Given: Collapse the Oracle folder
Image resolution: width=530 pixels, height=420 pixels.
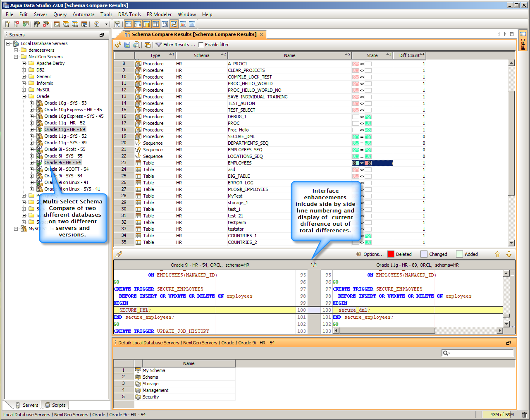Looking at the screenshot, I should pos(24,96).
